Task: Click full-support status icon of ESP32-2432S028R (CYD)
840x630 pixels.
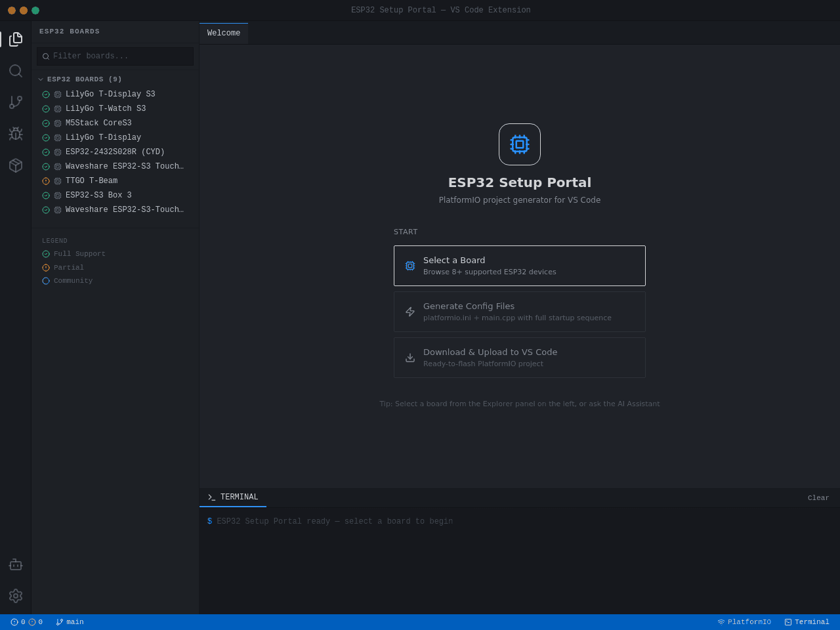Action: point(46,152)
